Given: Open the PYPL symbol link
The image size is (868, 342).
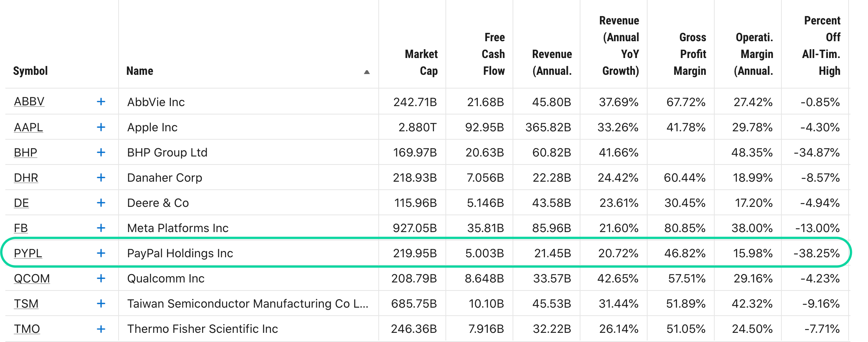Looking at the screenshot, I should point(28,253).
